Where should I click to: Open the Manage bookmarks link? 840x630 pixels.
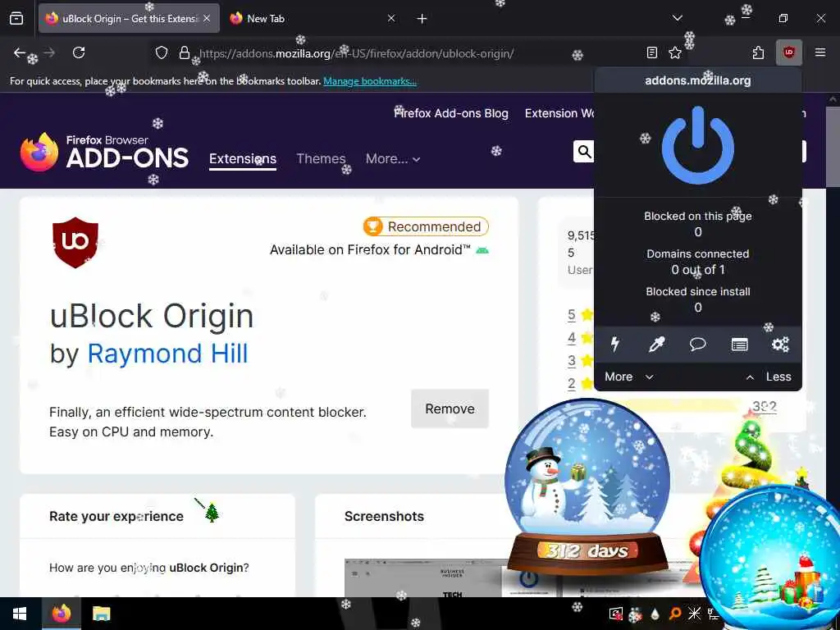tap(370, 81)
